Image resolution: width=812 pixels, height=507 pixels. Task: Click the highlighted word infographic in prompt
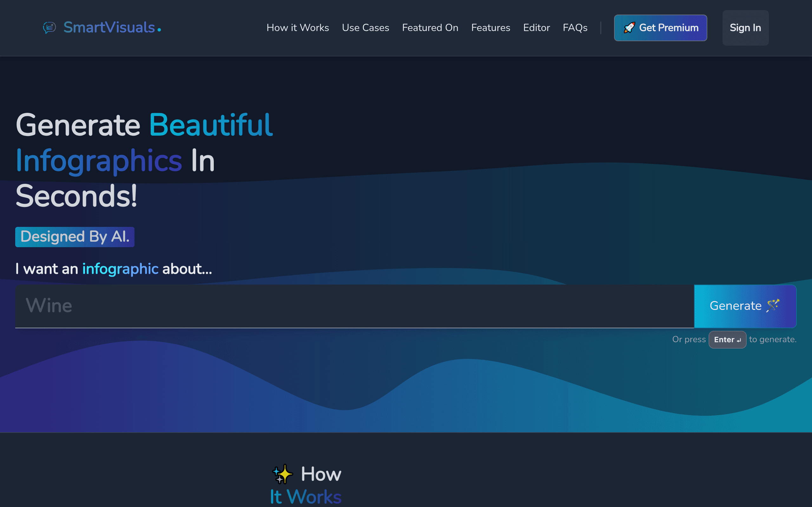pyautogui.click(x=120, y=269)
